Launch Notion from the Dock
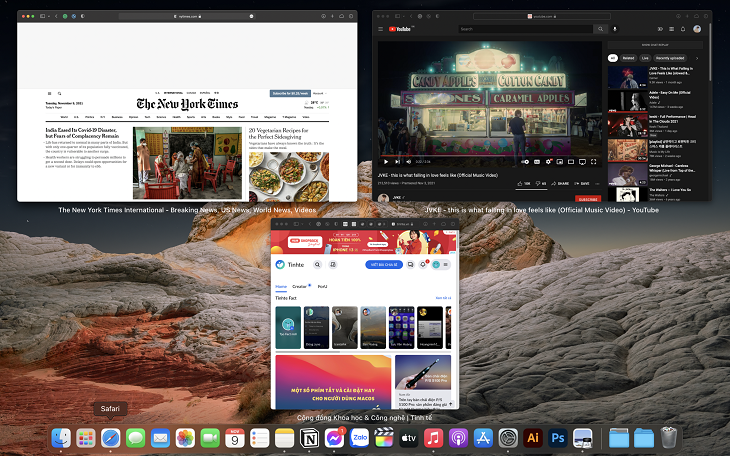Viewport: 730px width, 456px height. click(x=310, y=438)
